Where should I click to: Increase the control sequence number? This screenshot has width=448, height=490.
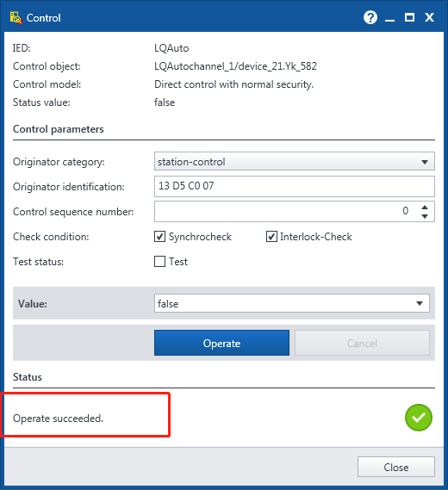pos(424,208)
